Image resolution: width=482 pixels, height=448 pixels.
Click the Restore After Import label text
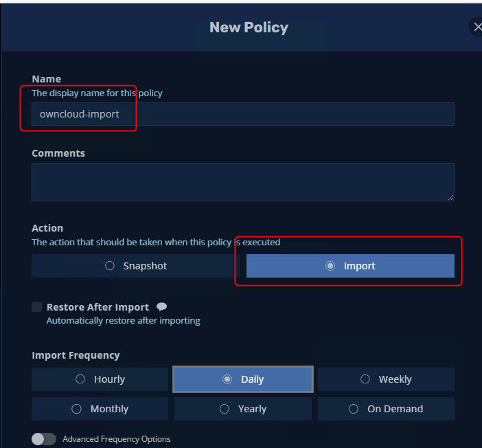point(97,307)
